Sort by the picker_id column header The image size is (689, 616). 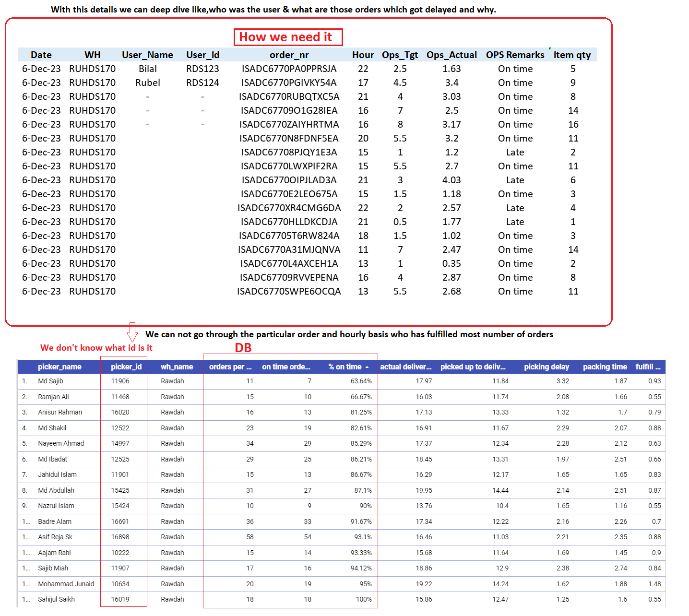126,367
